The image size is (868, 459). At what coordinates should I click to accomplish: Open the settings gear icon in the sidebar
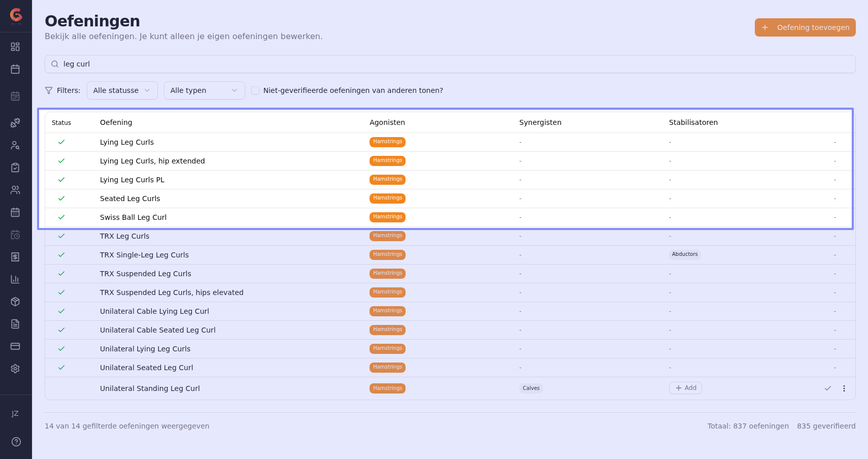pos(15,369)
